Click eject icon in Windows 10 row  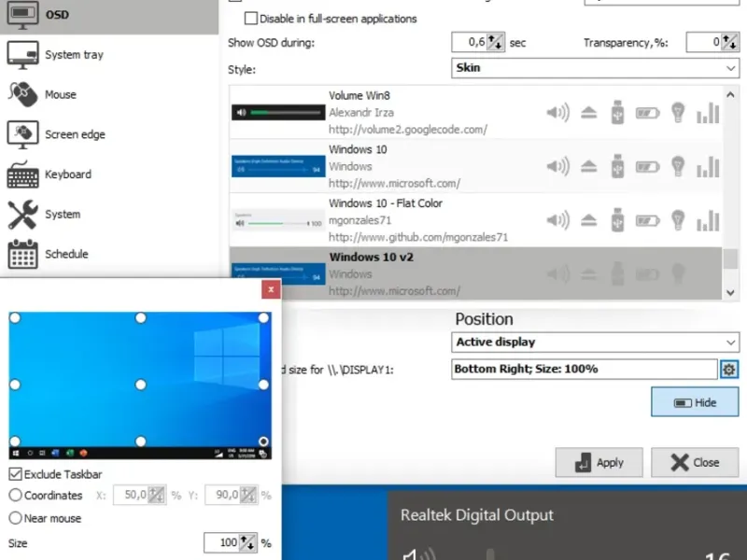pos(589,167)
